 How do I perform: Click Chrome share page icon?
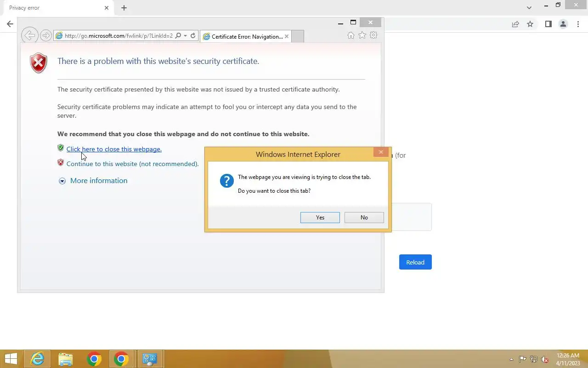515,24
